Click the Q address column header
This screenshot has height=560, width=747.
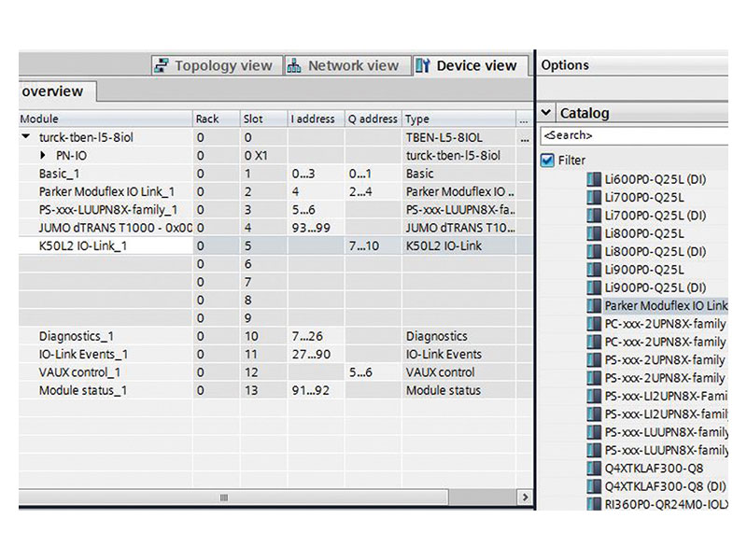coord(373,119)
